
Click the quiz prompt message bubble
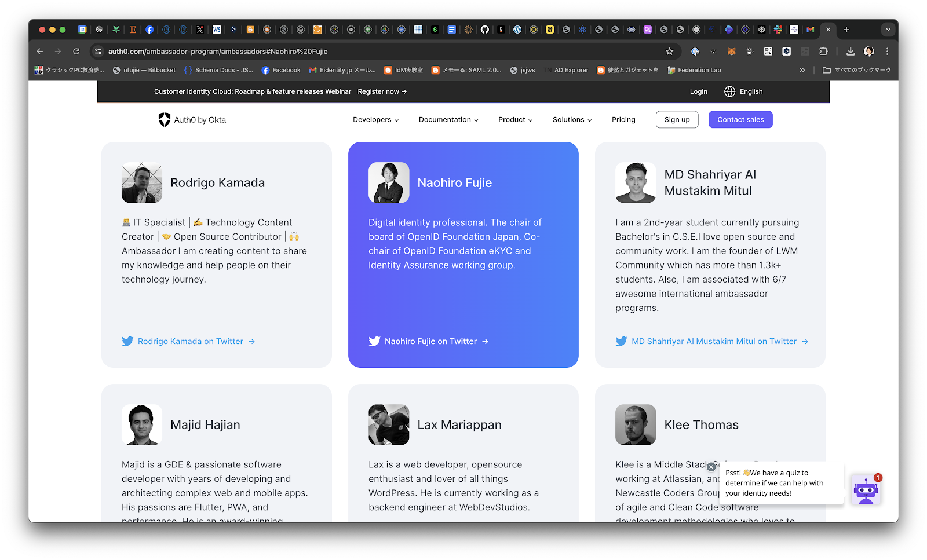pyautogui.click(x=782, y=483)
